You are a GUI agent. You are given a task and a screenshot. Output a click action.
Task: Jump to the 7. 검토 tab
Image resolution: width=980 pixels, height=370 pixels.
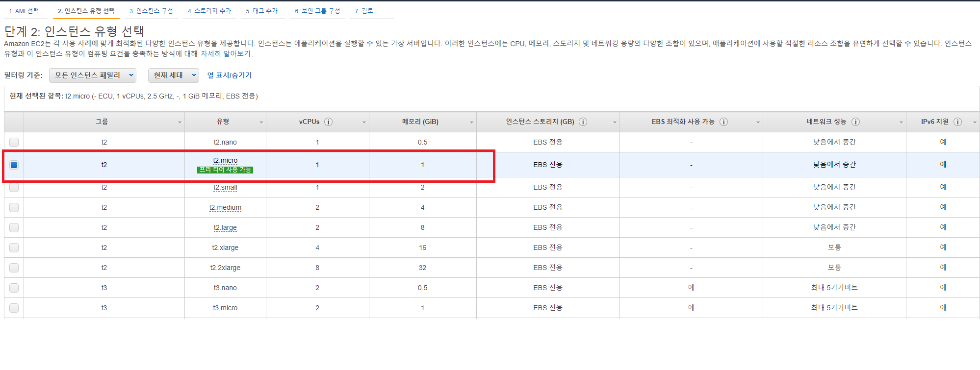click(364, 11)
